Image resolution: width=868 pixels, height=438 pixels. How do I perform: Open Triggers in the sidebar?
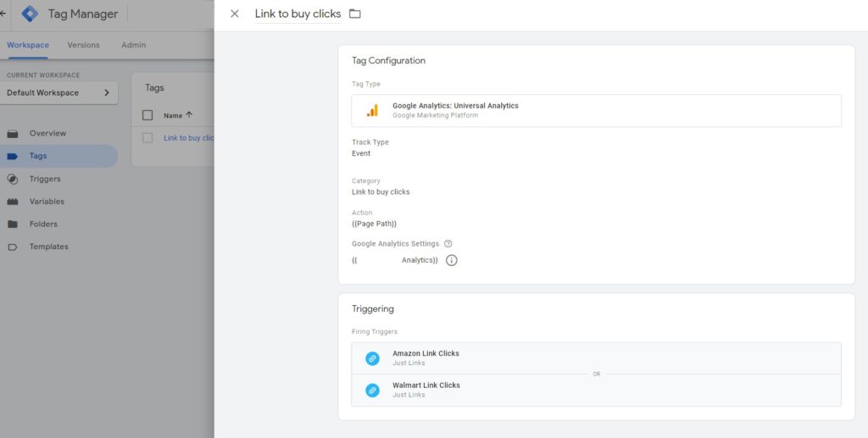point(45,179)
